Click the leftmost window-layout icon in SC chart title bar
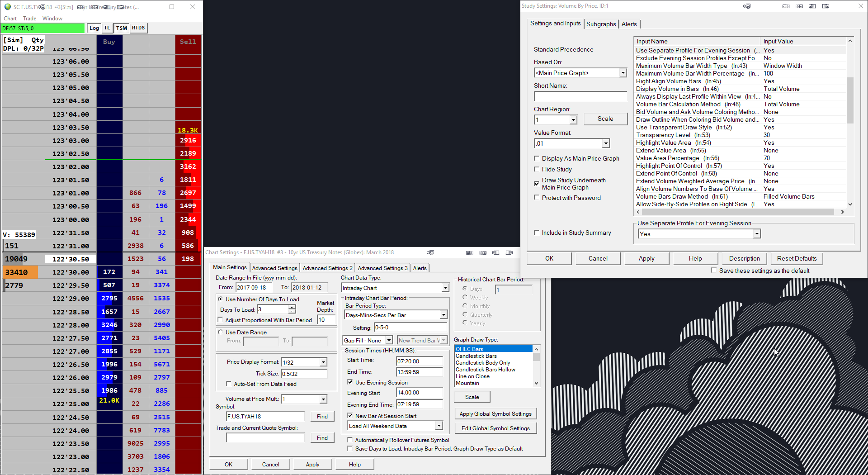The image size is (868, 475). coord(81,7)
